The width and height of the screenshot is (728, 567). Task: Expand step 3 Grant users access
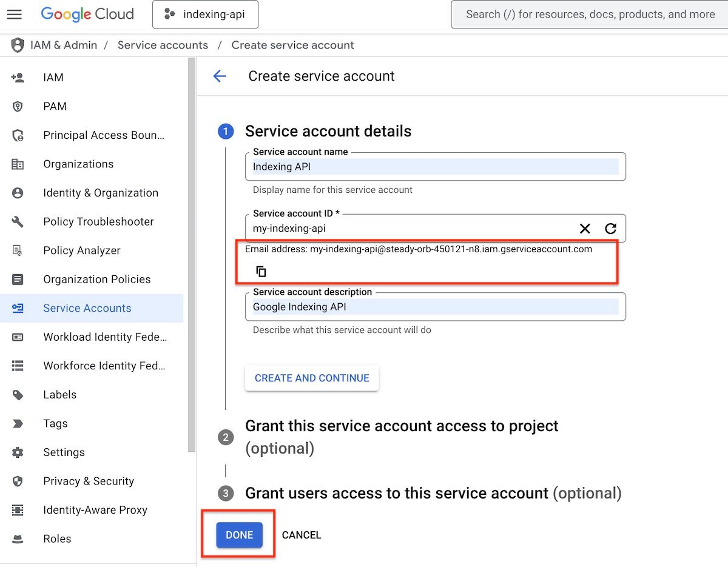pos(396,493)
